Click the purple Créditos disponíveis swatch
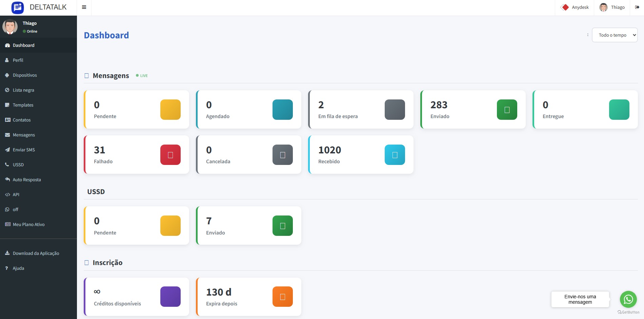This screenshot has width=644, height=319. (x=170, y=297)
